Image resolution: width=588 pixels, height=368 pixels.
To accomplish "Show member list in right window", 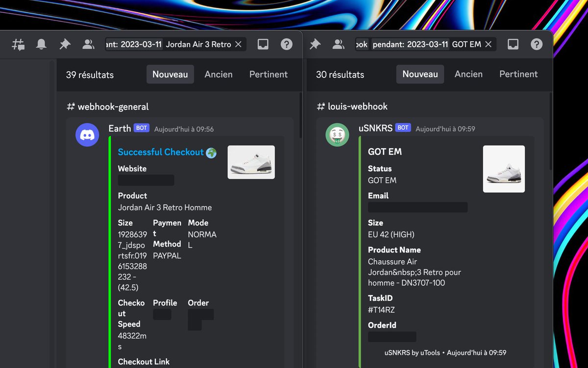I will point(338,45).
